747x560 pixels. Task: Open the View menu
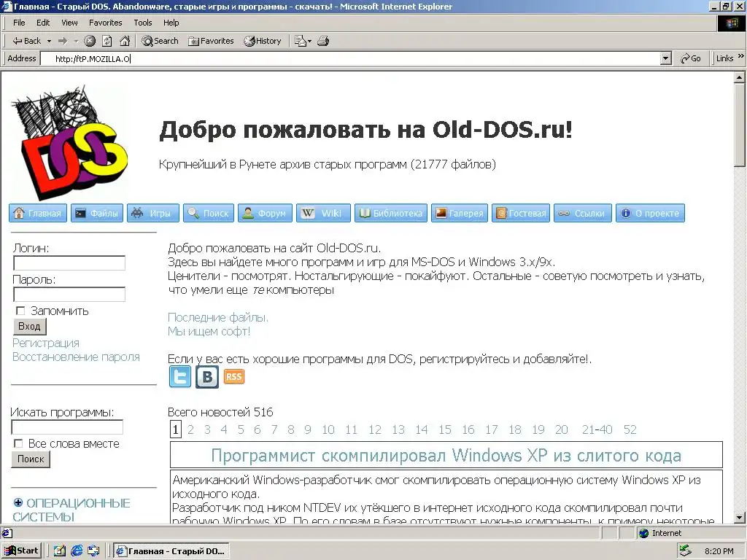pos(69,23)
